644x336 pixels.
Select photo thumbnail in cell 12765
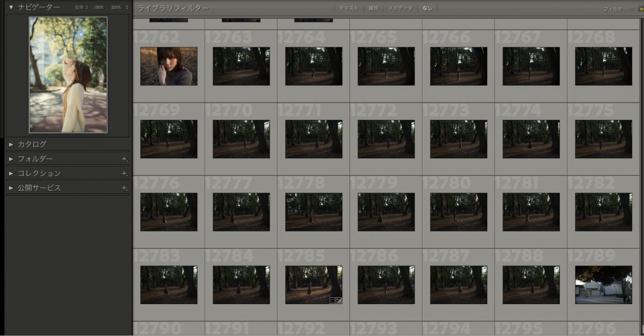[x=386, y=66]
